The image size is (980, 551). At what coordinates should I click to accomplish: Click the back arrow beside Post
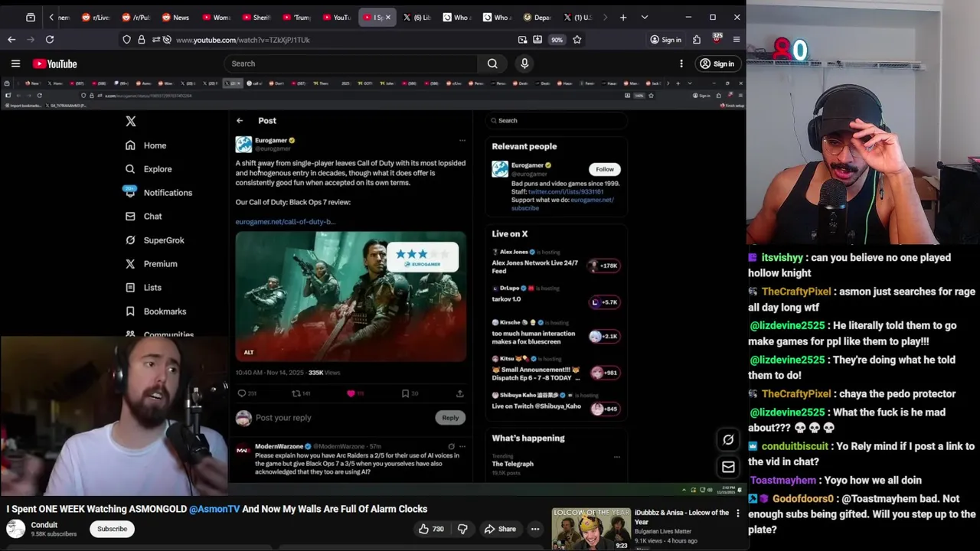tap(240, 120)
